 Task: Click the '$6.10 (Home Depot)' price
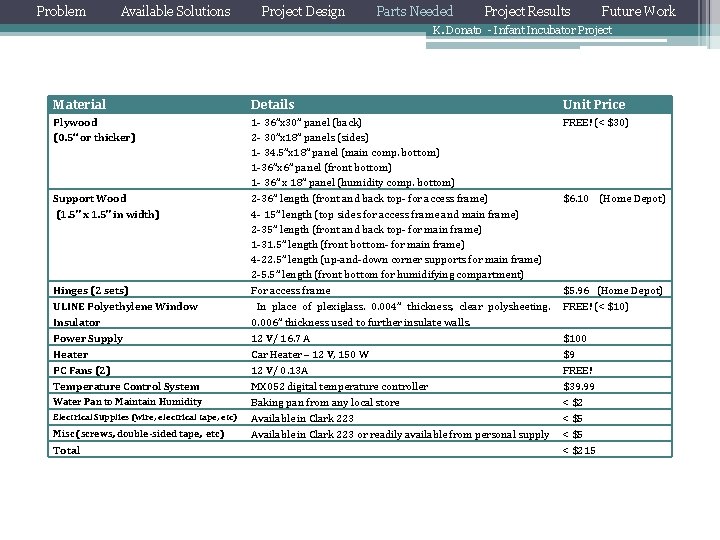point(614,199)
